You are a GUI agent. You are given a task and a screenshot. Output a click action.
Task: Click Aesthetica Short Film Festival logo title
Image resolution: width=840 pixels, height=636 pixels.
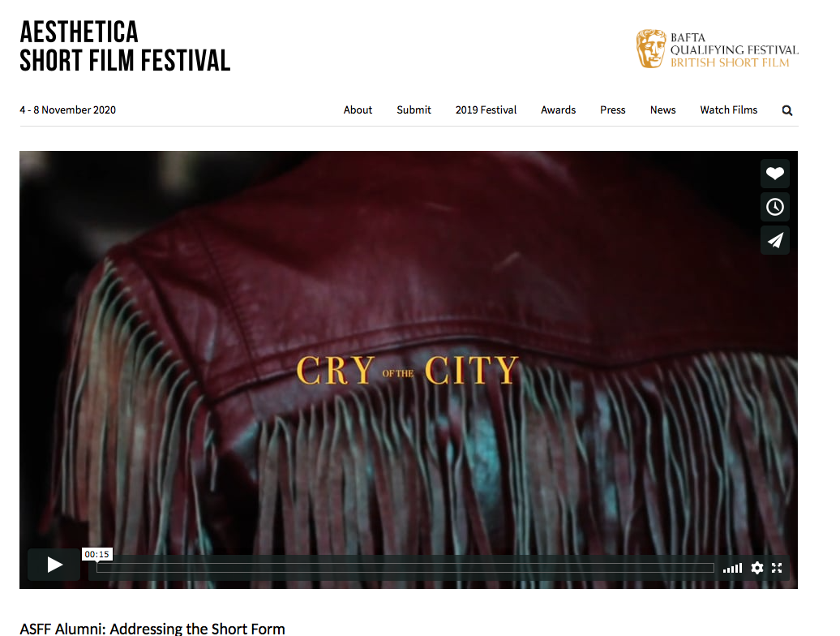click(125, 46)
